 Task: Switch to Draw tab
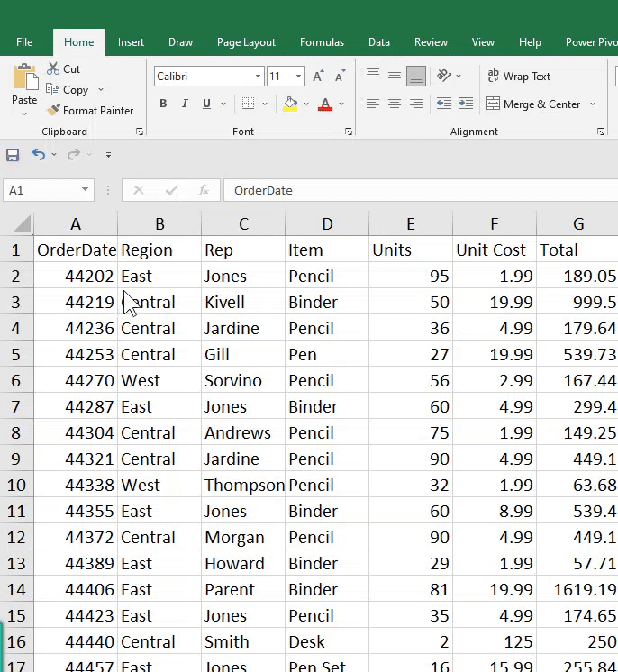click(x=180, y=42)
